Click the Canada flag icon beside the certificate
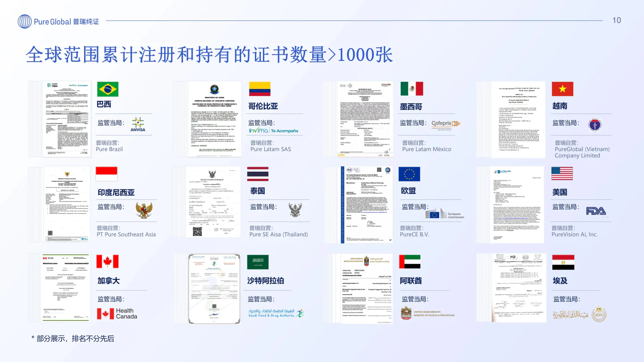 click(x=107, y=261)
